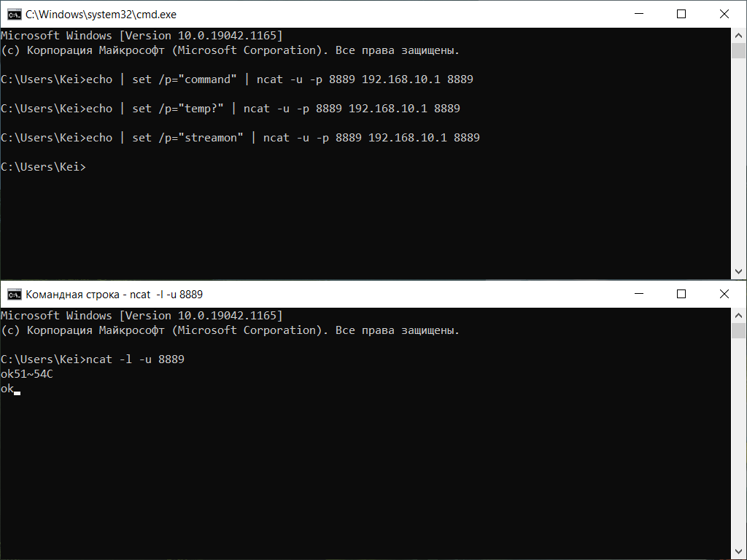Screen dimensions: 747x560
Task: Click the title text of the ncat window
Action: 115,294
